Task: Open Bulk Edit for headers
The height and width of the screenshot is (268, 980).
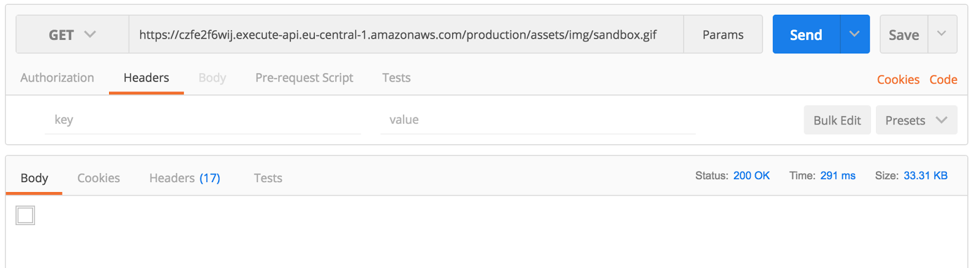Action: tap(837, 120)
